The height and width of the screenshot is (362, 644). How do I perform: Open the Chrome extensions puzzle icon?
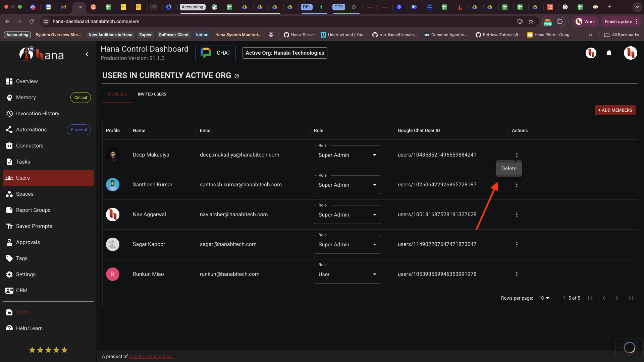560,21
